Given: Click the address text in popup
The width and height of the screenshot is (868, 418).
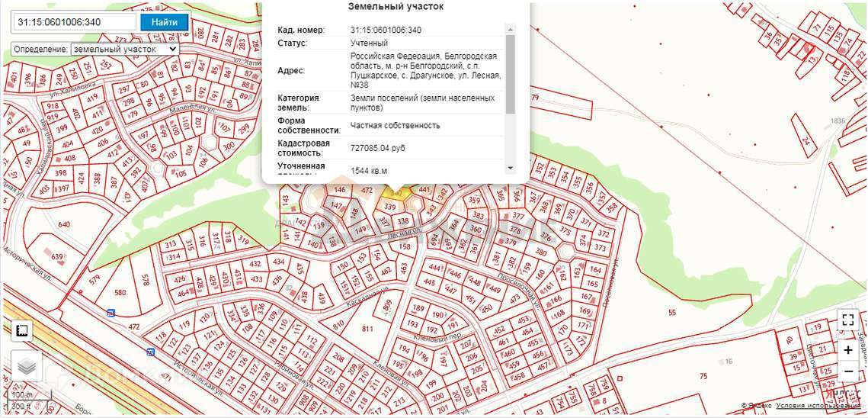Looking at the screenshot, I should point(426,71).
